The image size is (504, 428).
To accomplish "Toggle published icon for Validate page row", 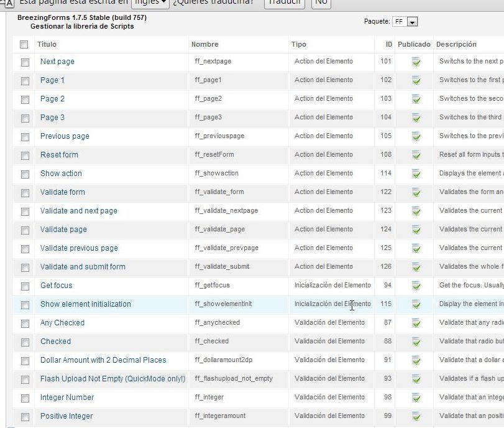I will [x=416, y=230].
